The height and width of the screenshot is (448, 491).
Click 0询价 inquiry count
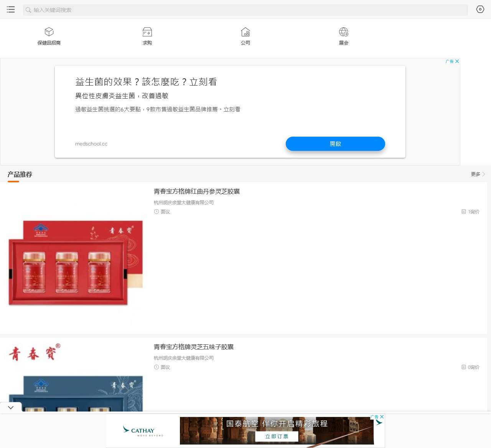471,367
